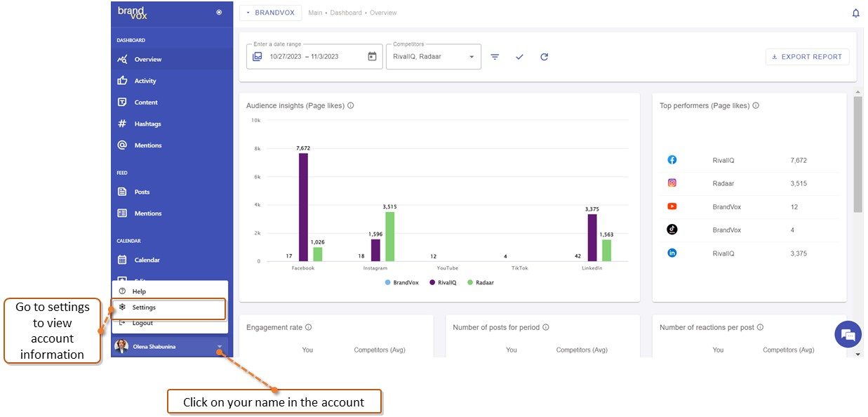
Task: Click info icon beside Engagement rate
Action: [308, 327]
